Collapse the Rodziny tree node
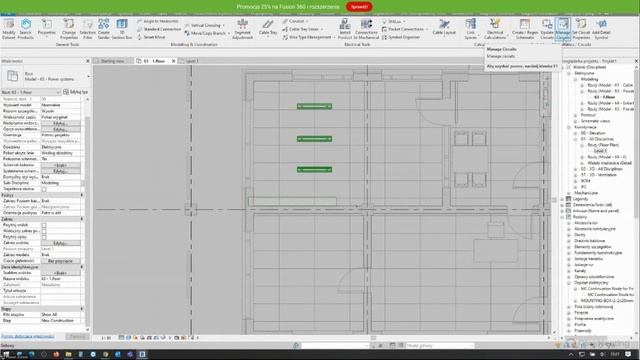This screenshot has height=360, width=640. [x=562, y=217]
